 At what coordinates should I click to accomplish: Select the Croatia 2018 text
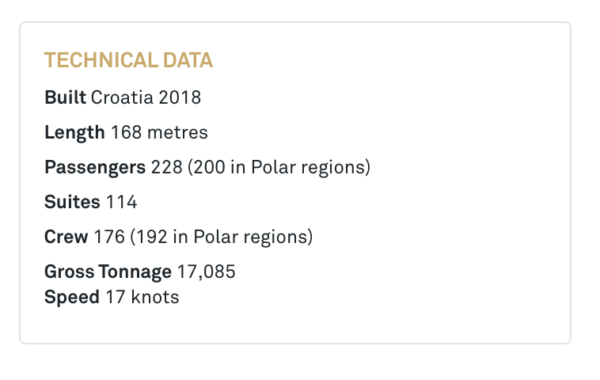(x=146, y=97)
